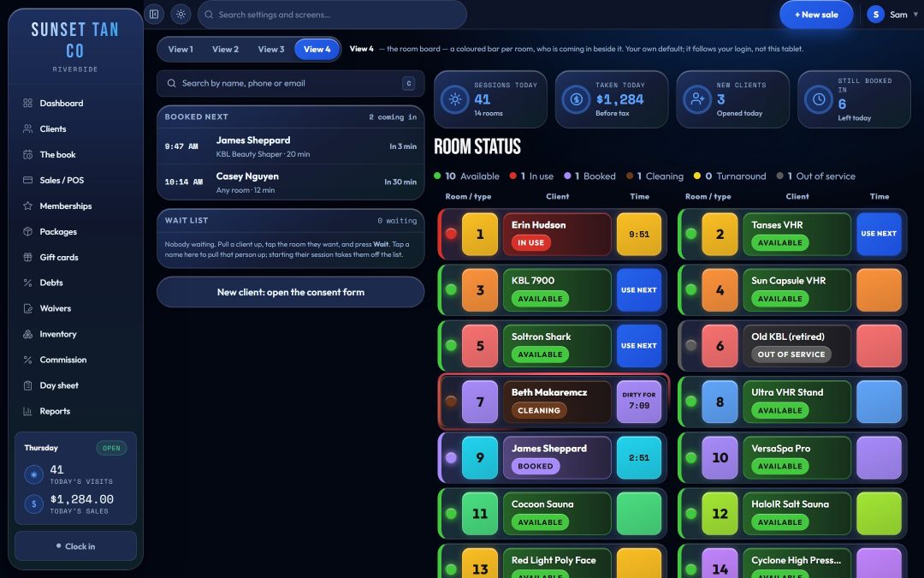Switch to View 1 tab
This screenshot has width=924, height=578.
point(181,49)
